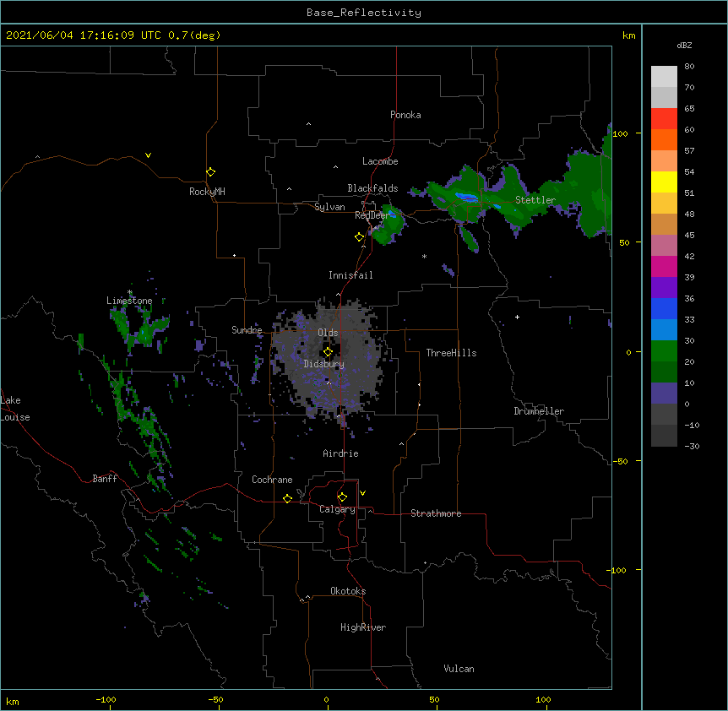Click the Base_Reflectivity title text
Screen dimensions: 728x711
tap(364, 13)
